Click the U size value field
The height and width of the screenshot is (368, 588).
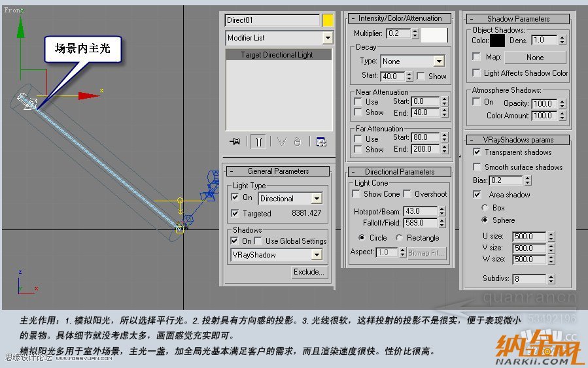pos(529,237)
